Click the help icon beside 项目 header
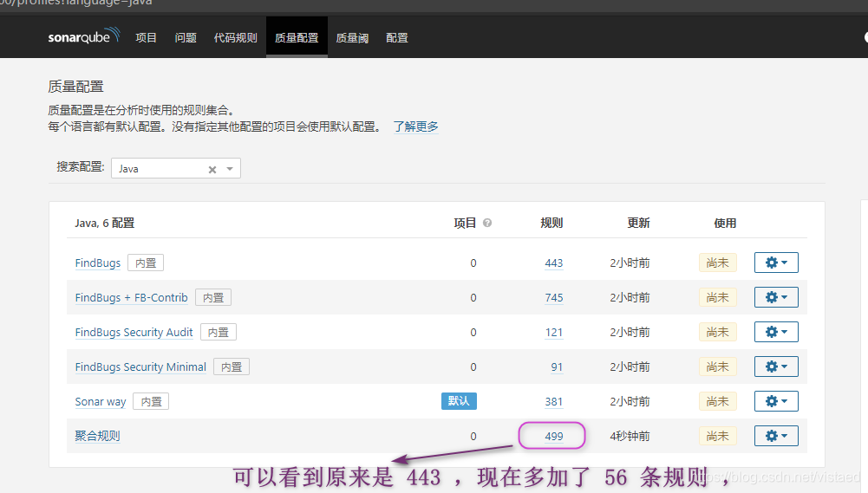Image resolution: width=868 pixels, height=493 pixels. point(487,223)
